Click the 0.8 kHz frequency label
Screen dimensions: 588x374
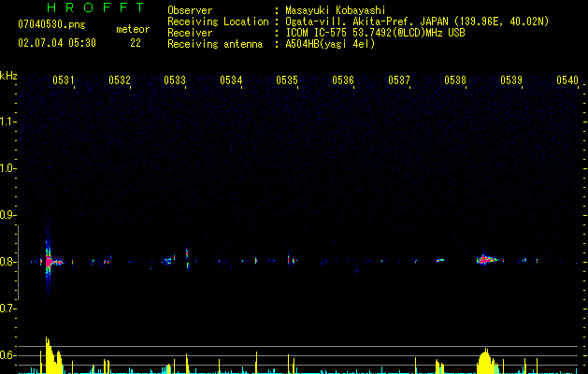point(7,262)
